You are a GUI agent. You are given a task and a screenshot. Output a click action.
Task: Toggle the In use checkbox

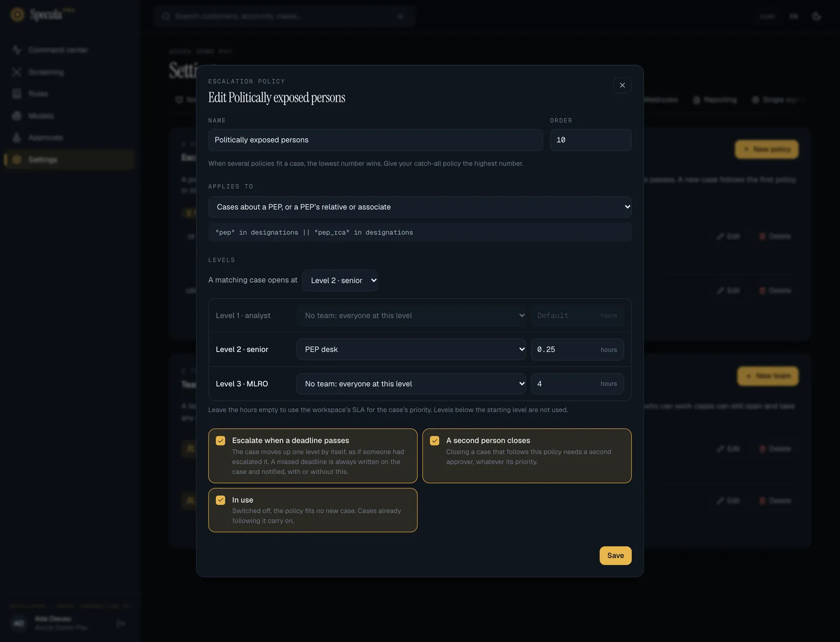click(x=220, y=500)
